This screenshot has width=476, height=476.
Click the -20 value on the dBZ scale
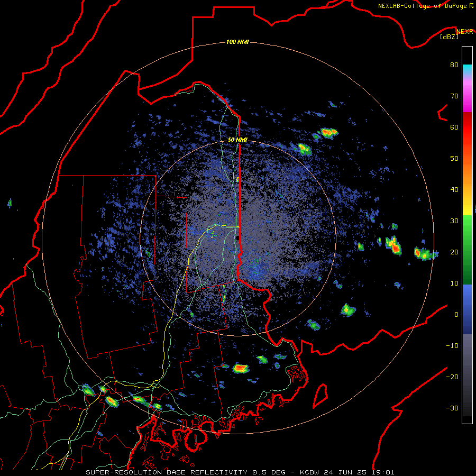[x=452, y=377]
